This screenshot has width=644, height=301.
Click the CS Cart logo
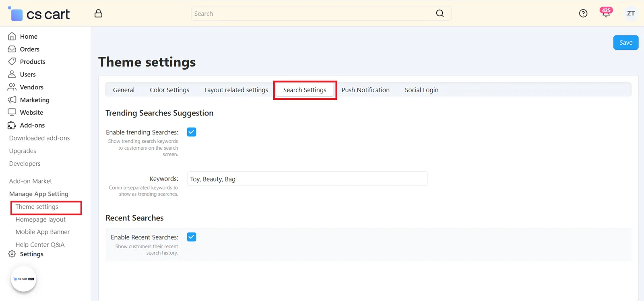[x=39, y=14]
